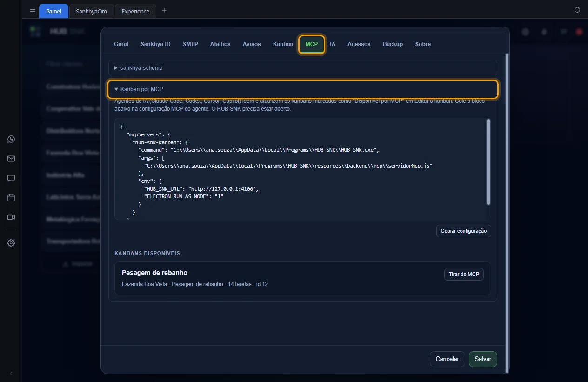Screen dimensions: 588x382
Task: Click the JSON config code block scrollbar
Action: [488, 161]
